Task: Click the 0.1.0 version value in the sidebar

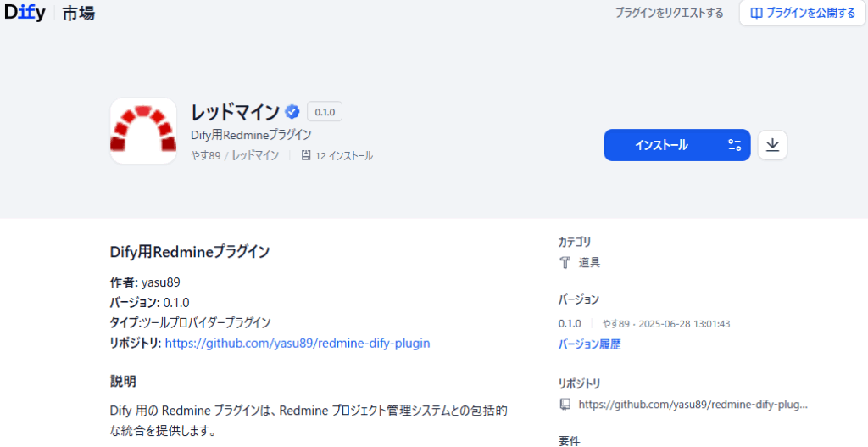Action: [x=570, y=323]
